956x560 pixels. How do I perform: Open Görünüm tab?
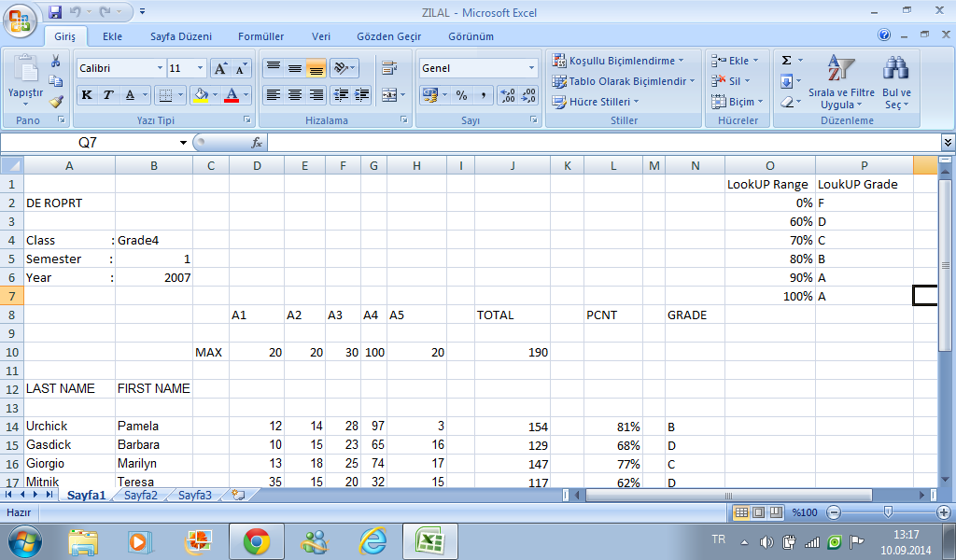coord(471,36)
